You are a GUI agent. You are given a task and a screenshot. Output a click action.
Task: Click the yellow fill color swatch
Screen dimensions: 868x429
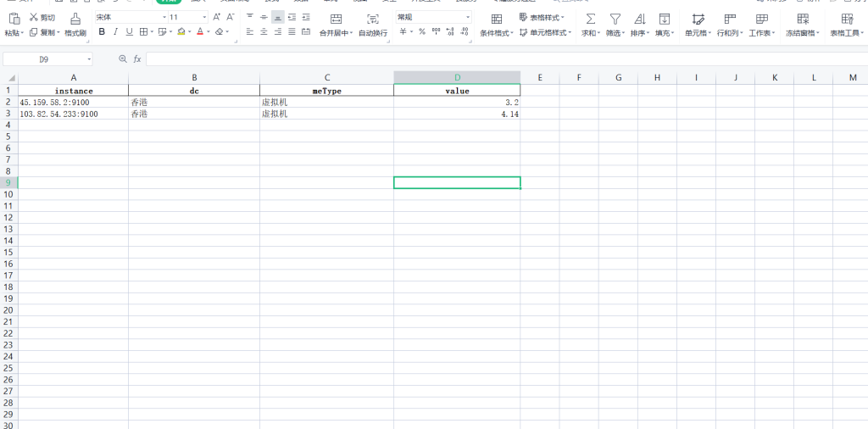pos(181,32)
